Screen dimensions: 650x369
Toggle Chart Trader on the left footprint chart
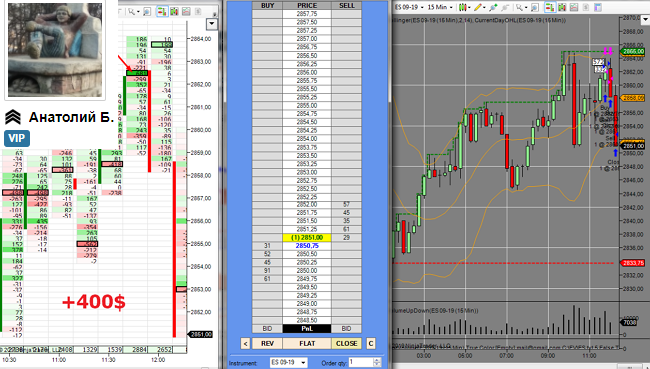tap(162, 11)
